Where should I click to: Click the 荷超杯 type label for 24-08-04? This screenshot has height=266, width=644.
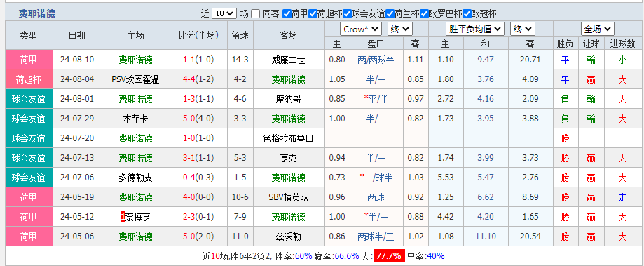[x=29, y=79]
